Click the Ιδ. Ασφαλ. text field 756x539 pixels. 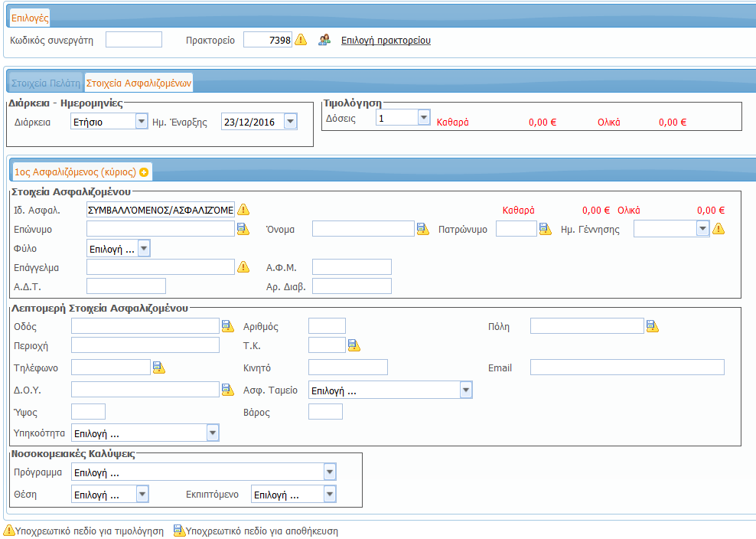(161, 210)
